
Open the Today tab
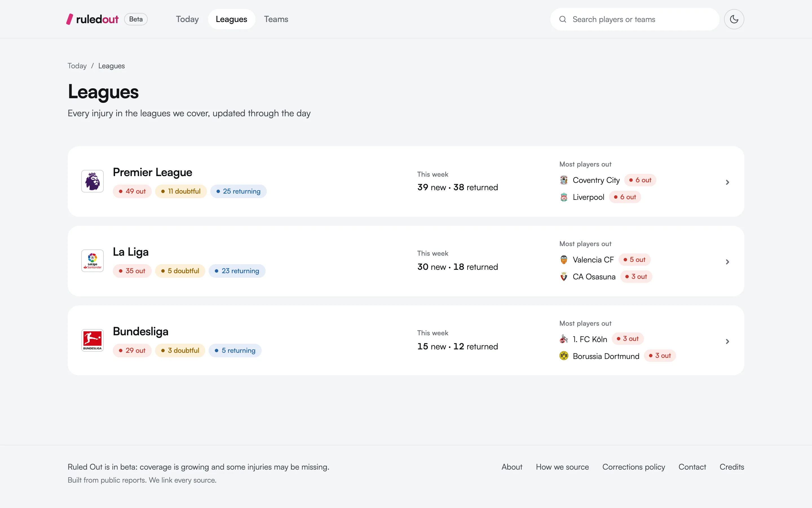pyautogui.click(x=187, y=19)
